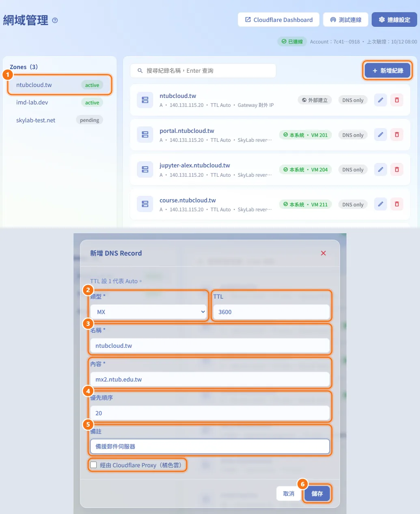The height and width of the screenshot is (514, 420).
Task: Delete the portal.ntubcloud.tw record
Action: 397,134
